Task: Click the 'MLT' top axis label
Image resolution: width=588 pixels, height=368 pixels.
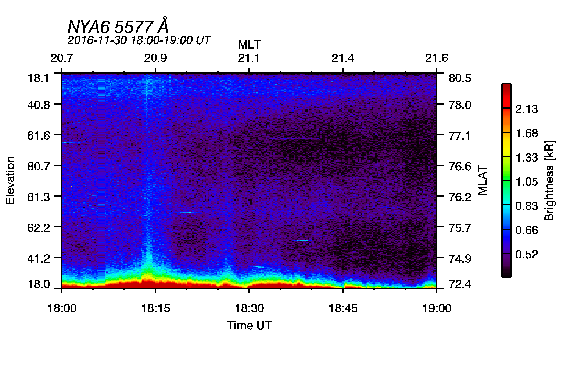Action: click(x=249, y=45)
